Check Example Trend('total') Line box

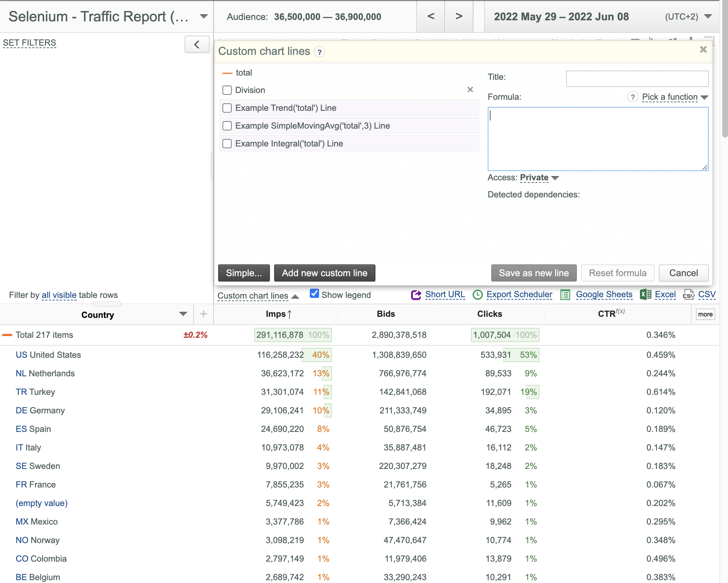click(227, 108)
